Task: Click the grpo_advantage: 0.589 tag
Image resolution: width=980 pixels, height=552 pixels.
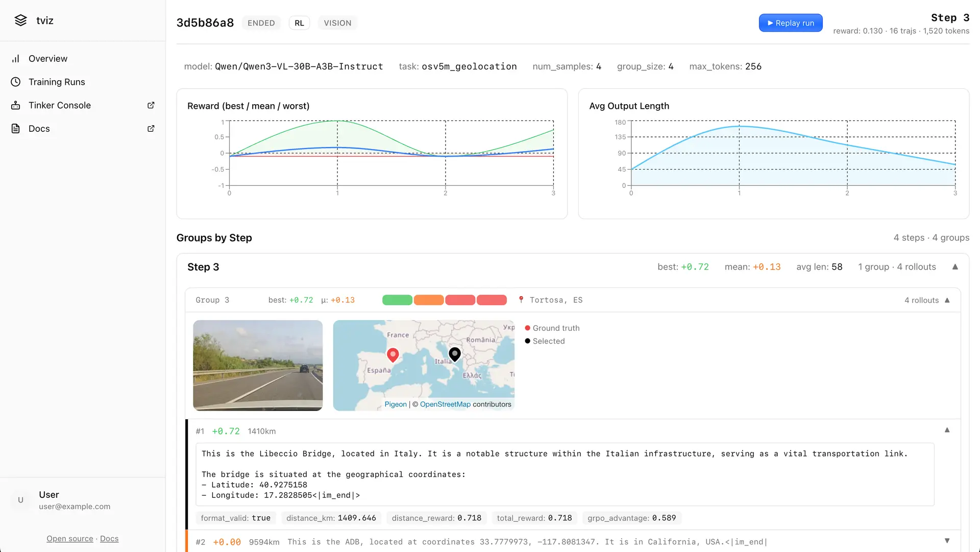Action: (x=632, y=518)
